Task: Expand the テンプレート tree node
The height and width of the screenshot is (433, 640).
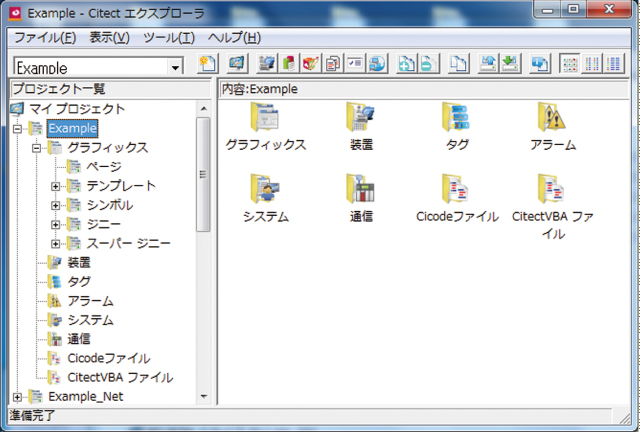Action: click(x=56, y=187)
